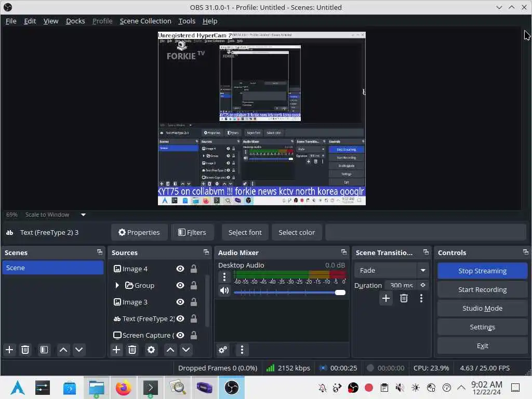
Task: Open the Docks menu
Action: pos(75,21)
